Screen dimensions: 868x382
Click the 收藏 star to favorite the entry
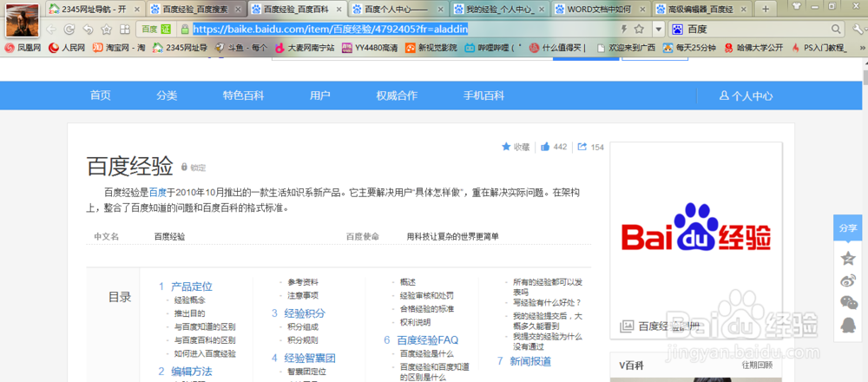pos(516,147)
